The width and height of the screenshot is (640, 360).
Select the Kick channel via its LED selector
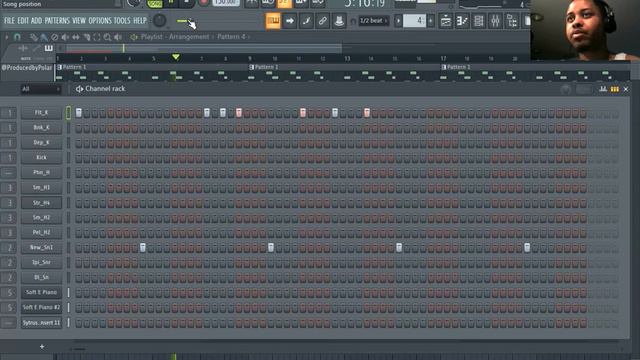[68, 158]
